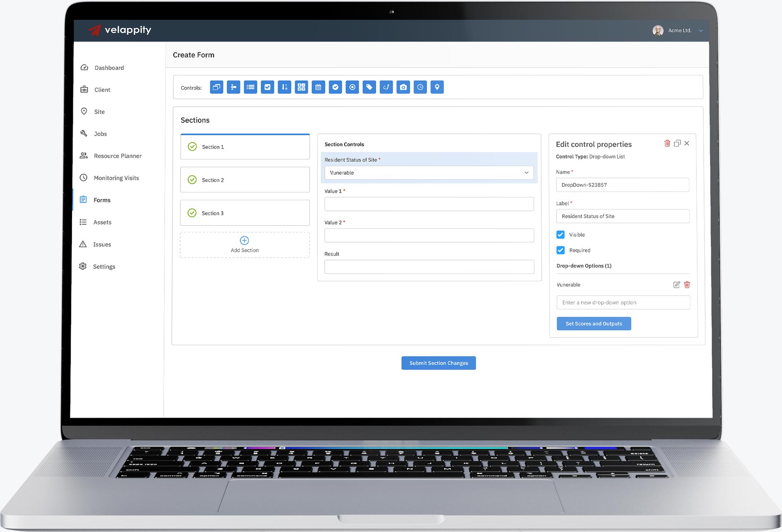
Task: Add a signature control
Action: tap(386, 87)
